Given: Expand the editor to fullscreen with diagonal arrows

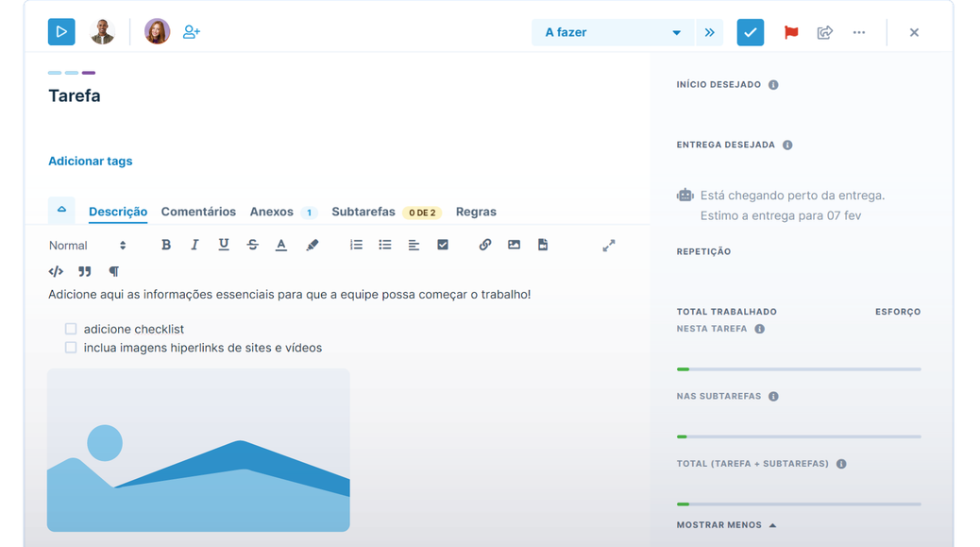Looking at the screenshot, I should pos(608,244).
